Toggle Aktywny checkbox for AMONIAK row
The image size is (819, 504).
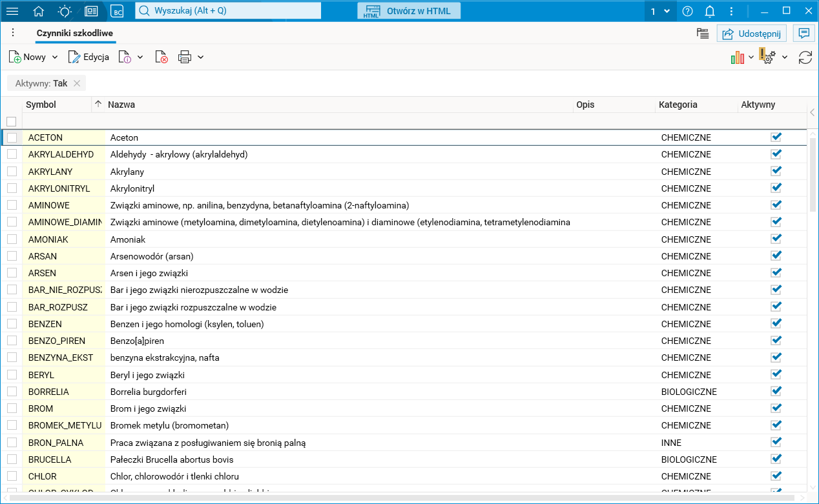[x=776, y=239]
